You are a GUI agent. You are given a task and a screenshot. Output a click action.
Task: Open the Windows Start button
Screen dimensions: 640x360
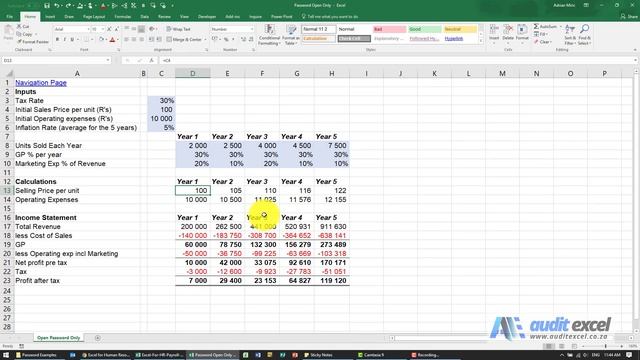(x=6, y=355)
